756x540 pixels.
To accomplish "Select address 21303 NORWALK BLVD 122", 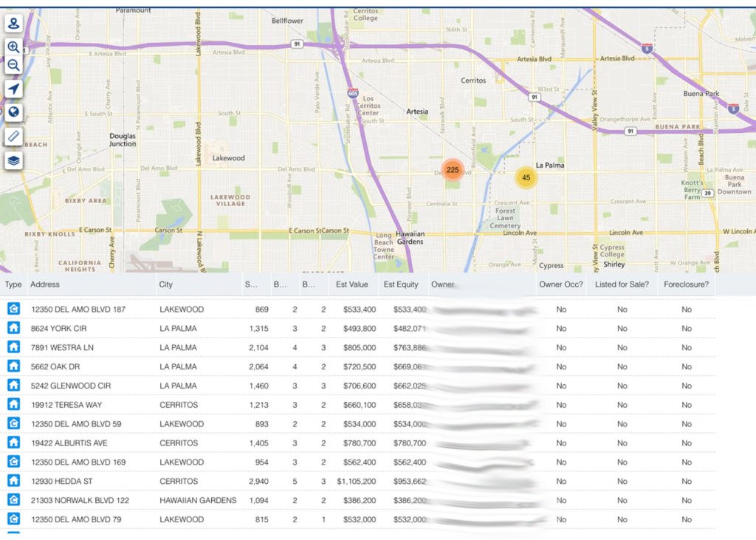I will [80, 500].
